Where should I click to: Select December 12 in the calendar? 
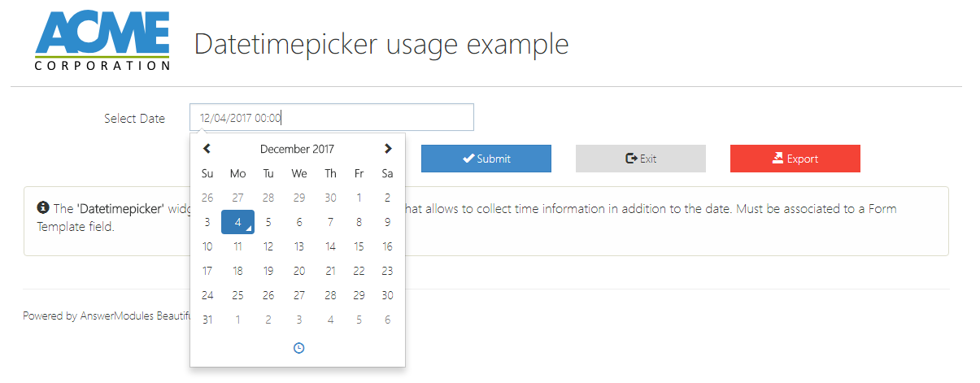point(268,246)
